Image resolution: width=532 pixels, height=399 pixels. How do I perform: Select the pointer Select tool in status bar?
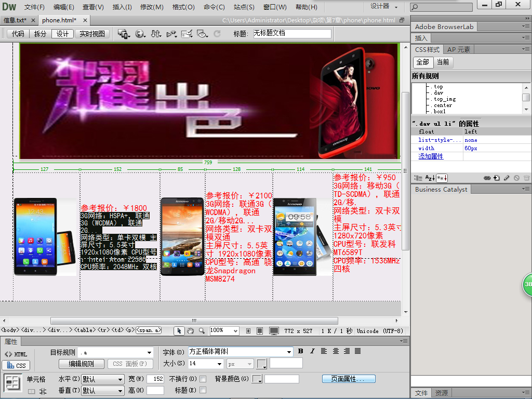point(179,331)
